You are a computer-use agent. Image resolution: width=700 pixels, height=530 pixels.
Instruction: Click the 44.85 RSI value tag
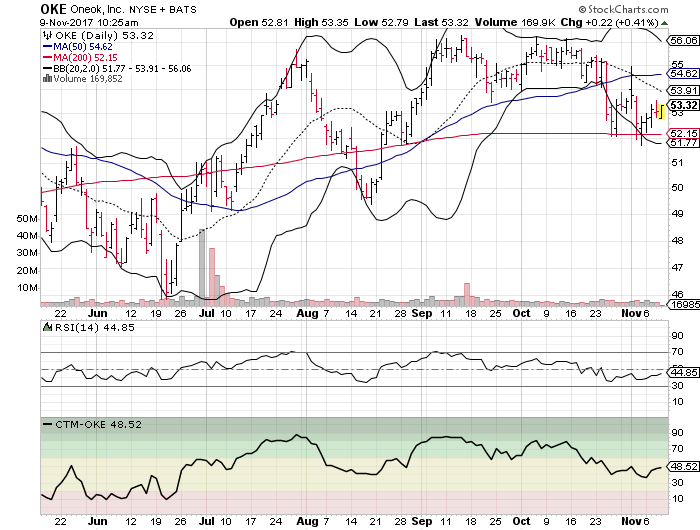(683, 372)
